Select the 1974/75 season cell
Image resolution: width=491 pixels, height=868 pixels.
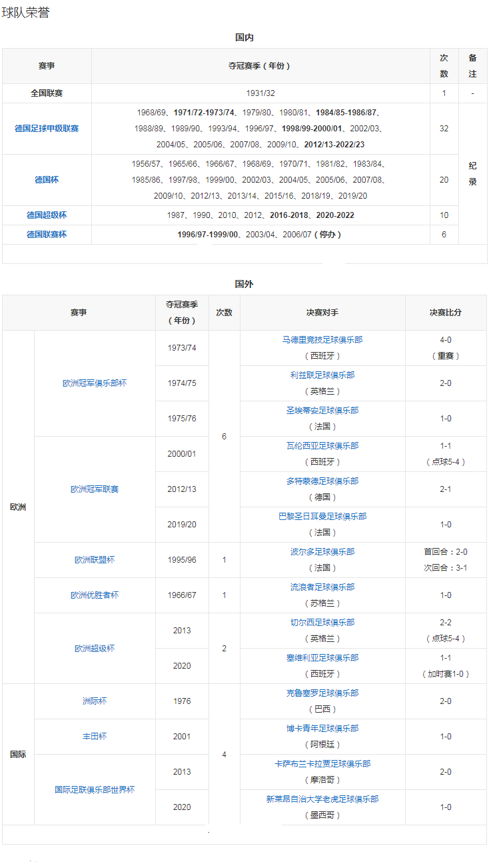click(x=182, y=383)
